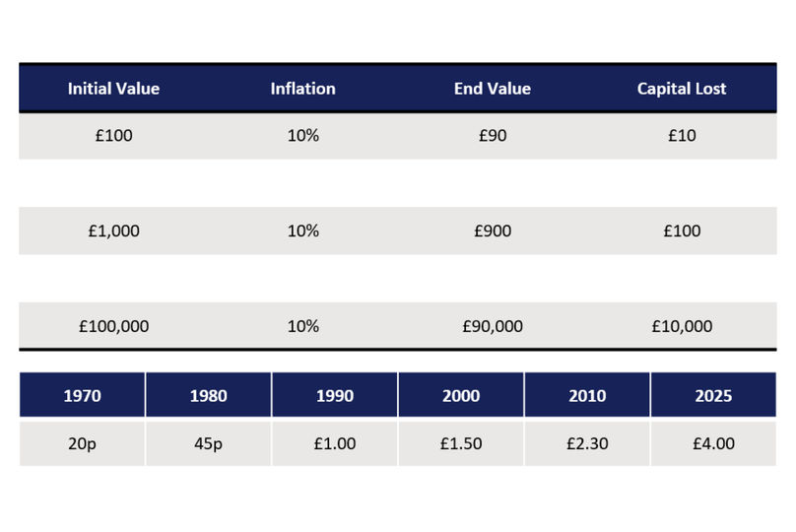Click the 1970 year header

[x=82, y=396]
